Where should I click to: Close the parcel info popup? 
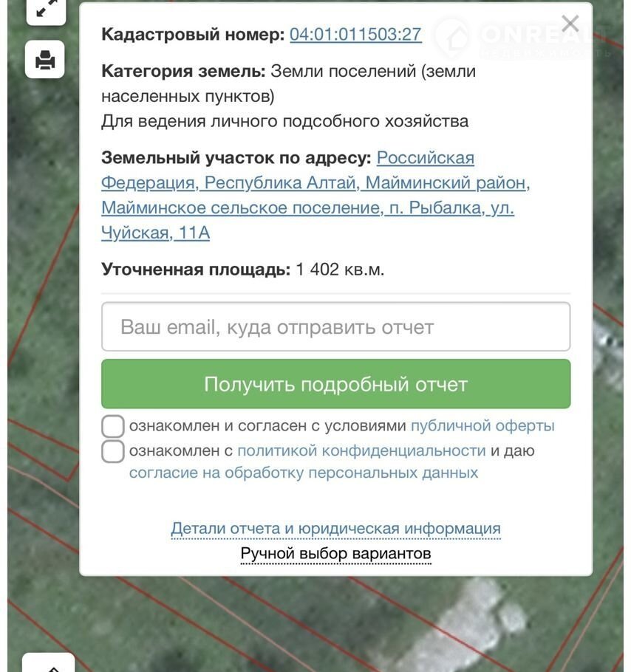[x=570, y=24]
